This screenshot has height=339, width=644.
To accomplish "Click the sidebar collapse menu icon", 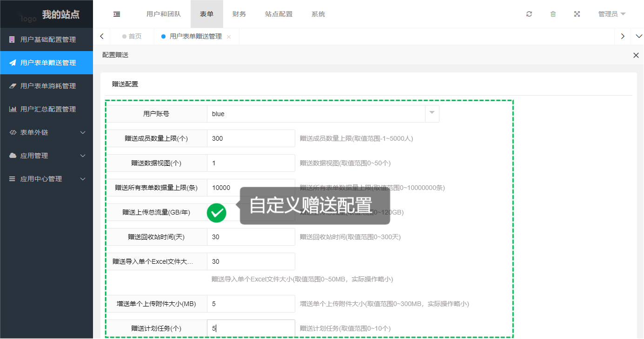I will coord(117,14).
